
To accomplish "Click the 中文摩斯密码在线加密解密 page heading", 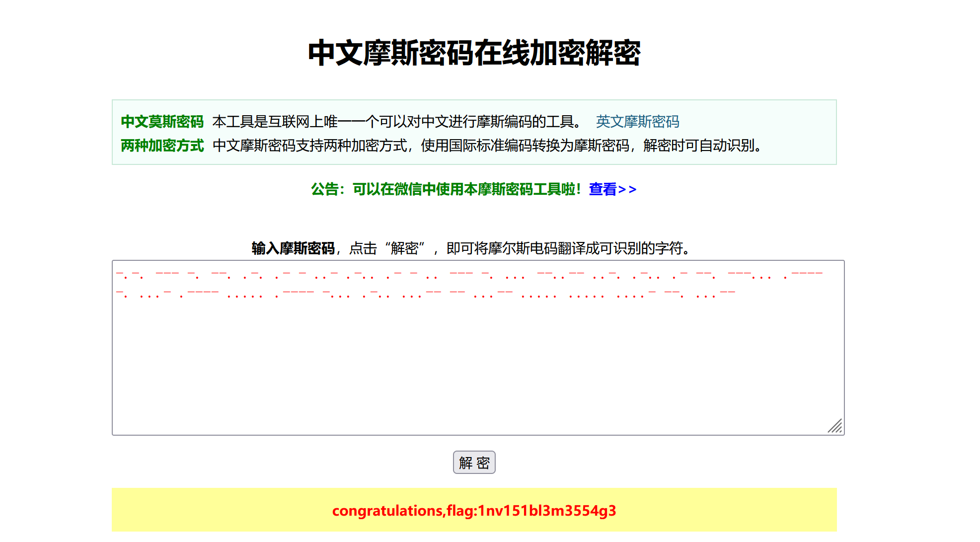I will point(474,53).
